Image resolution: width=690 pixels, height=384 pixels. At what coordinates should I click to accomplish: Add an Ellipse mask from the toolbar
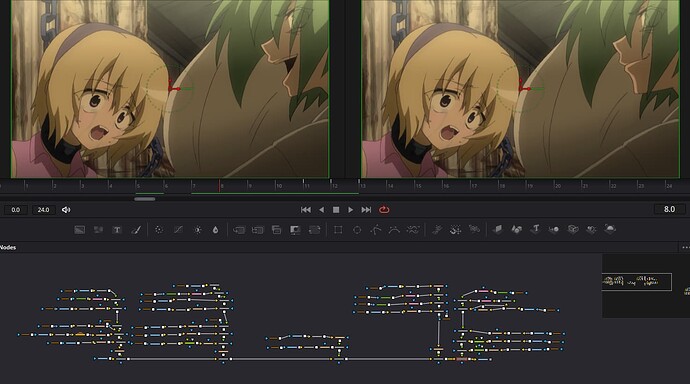tap(357, 230)
